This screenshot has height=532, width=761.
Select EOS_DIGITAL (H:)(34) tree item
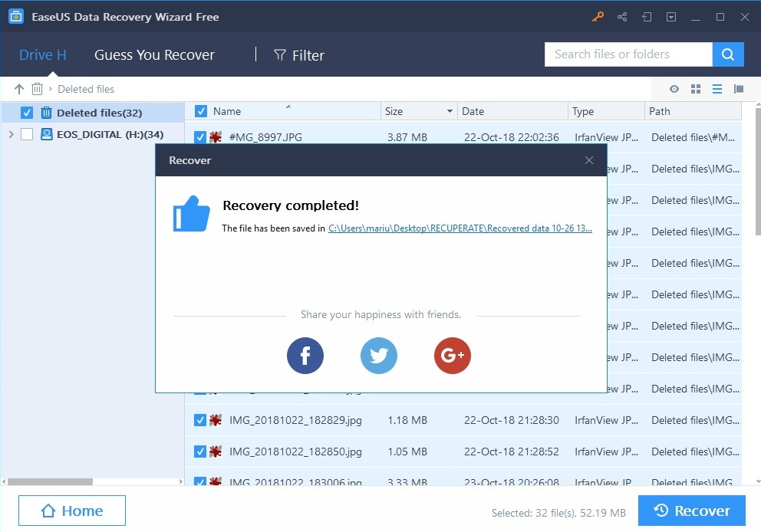point(92,134)
